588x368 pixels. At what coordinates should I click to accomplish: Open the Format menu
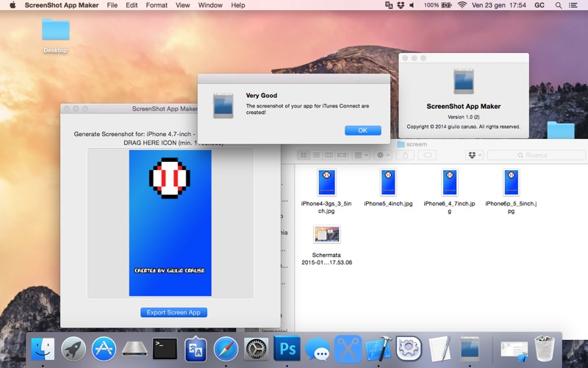157,5
